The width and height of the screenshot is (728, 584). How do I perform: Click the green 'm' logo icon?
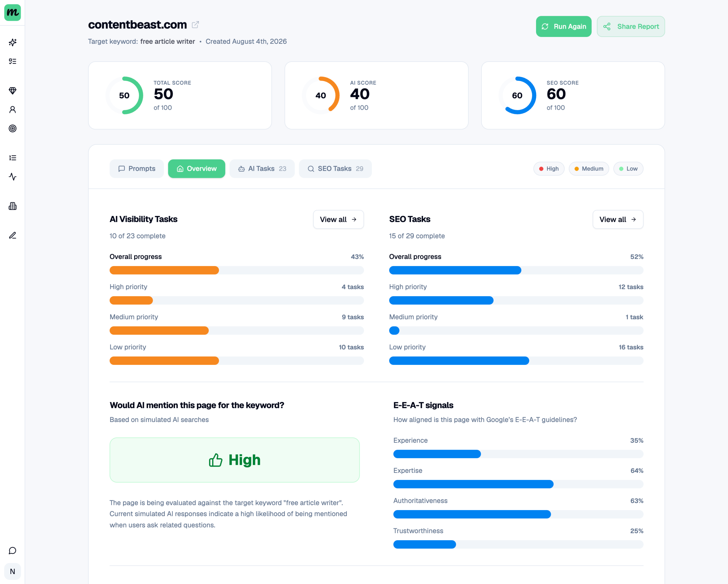[13, 13]
